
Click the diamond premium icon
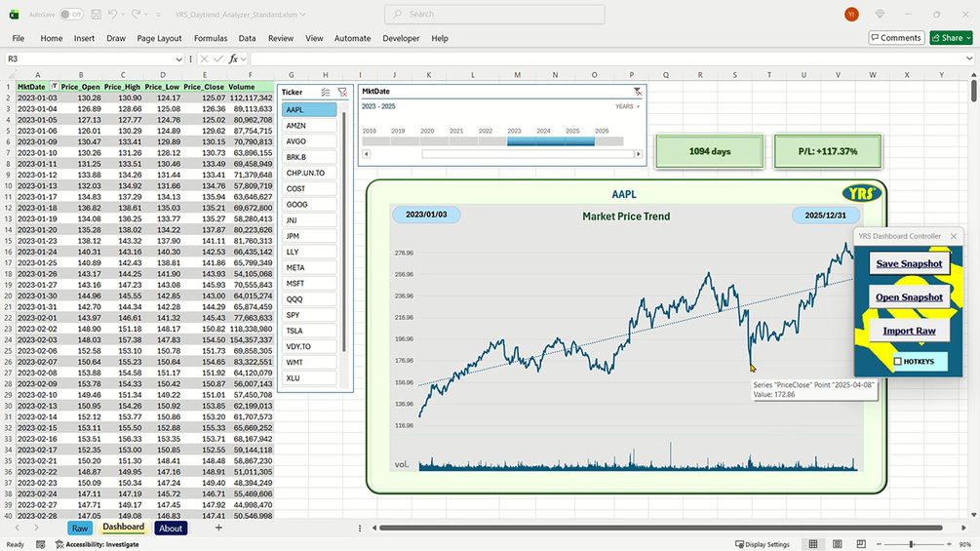[x=880, y=14]
